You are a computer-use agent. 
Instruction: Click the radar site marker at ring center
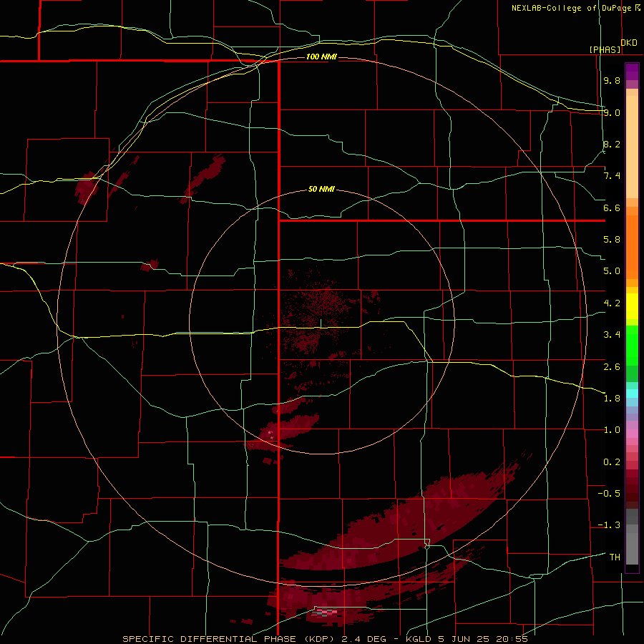point(321,323)
